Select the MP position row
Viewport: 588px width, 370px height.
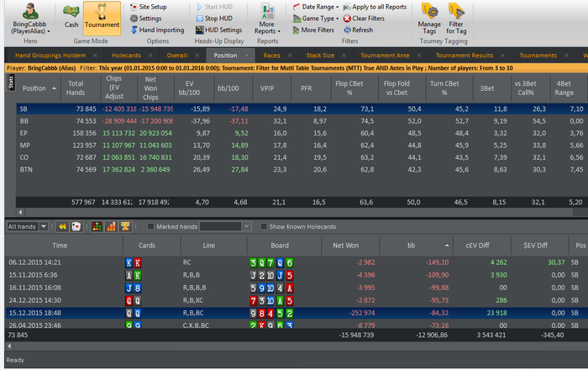point(302,145)
